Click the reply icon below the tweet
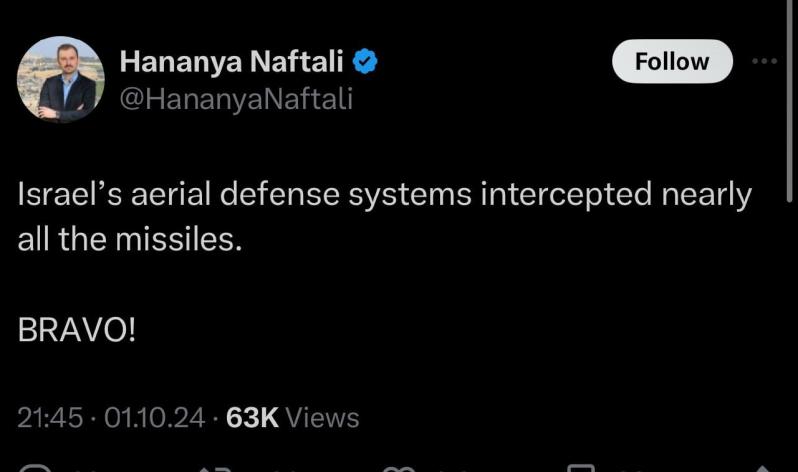 coord(36,468)
